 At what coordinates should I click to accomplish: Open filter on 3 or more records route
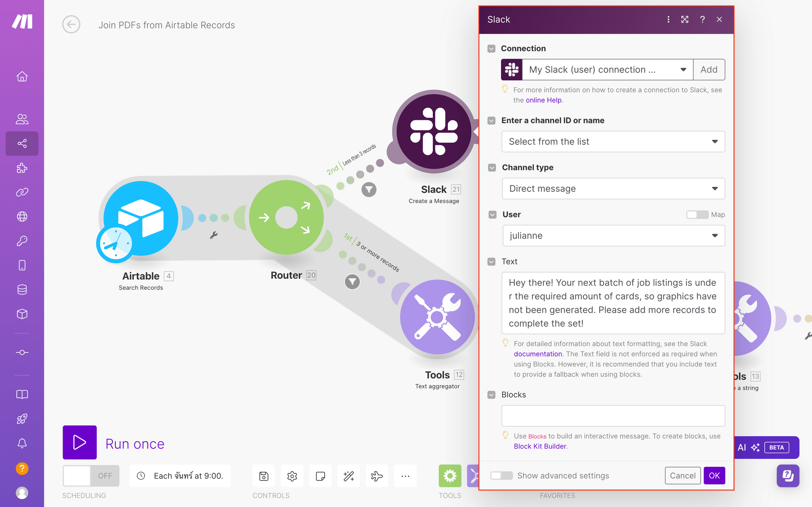click(x=352, y=282)
